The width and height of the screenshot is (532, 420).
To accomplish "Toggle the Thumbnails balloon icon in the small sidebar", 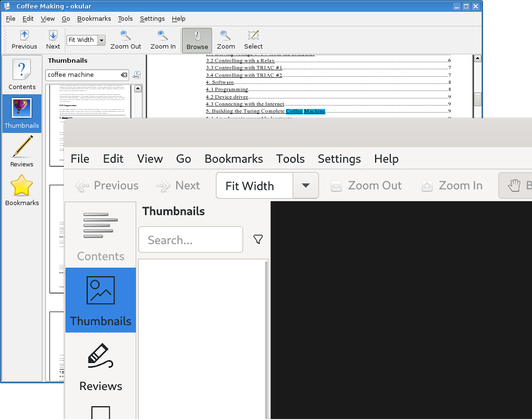I will [x=22, y=113].
